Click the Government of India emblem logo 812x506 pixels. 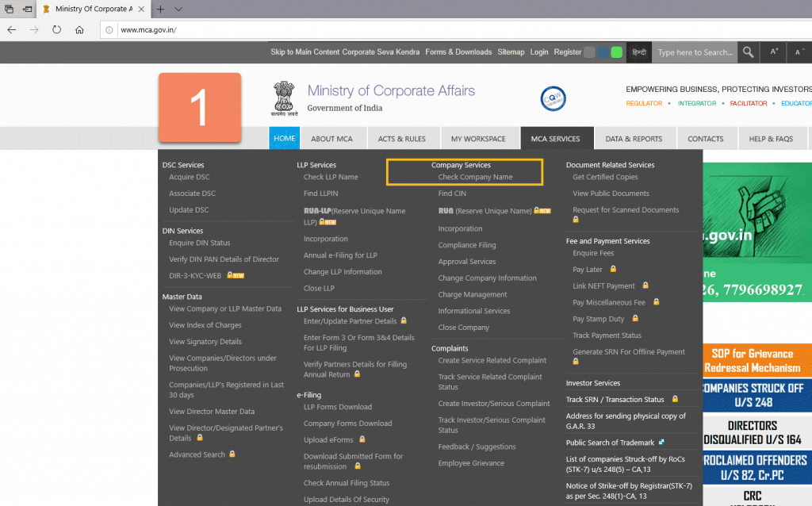pos(282,98)
